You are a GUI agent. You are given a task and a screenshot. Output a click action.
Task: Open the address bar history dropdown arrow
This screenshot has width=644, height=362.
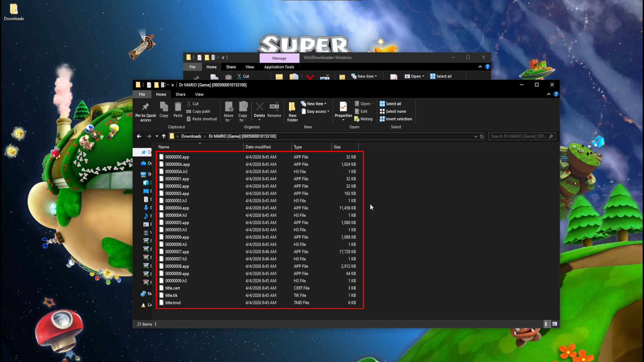click(x=475, y=136)
